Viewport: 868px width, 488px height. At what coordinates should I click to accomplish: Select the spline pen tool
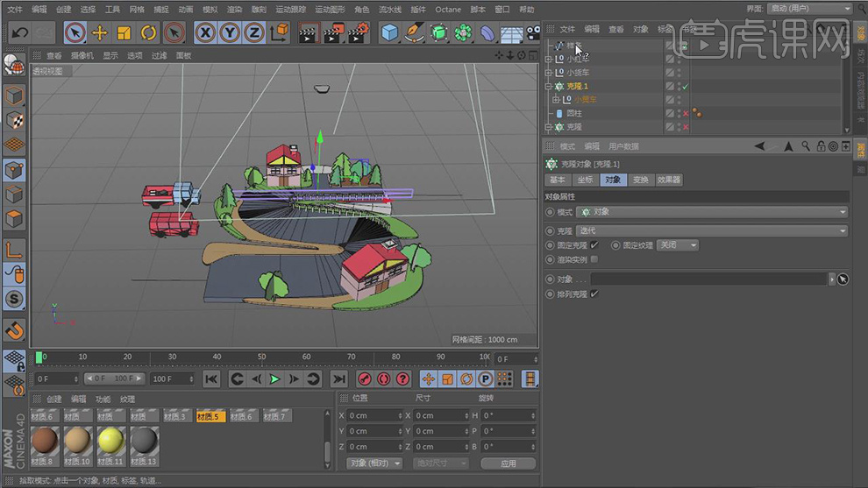pyautogui.click(x=414, y=32)
